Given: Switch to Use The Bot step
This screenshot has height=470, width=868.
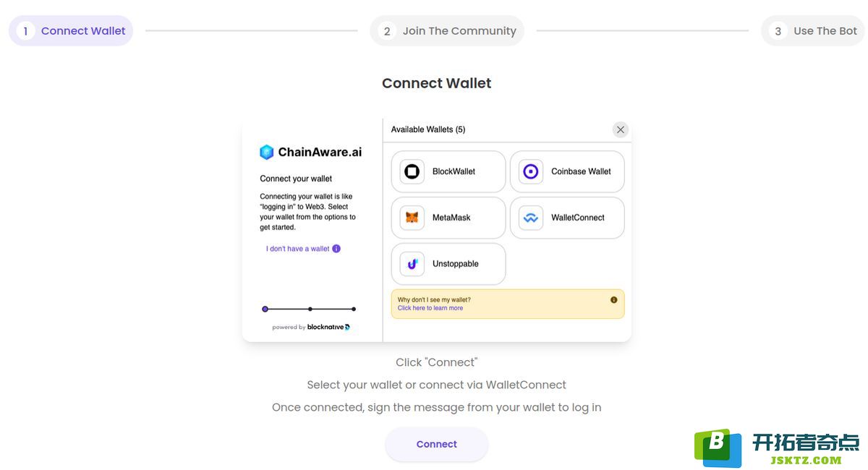Looking at the screenshot, I should (813, 30).
